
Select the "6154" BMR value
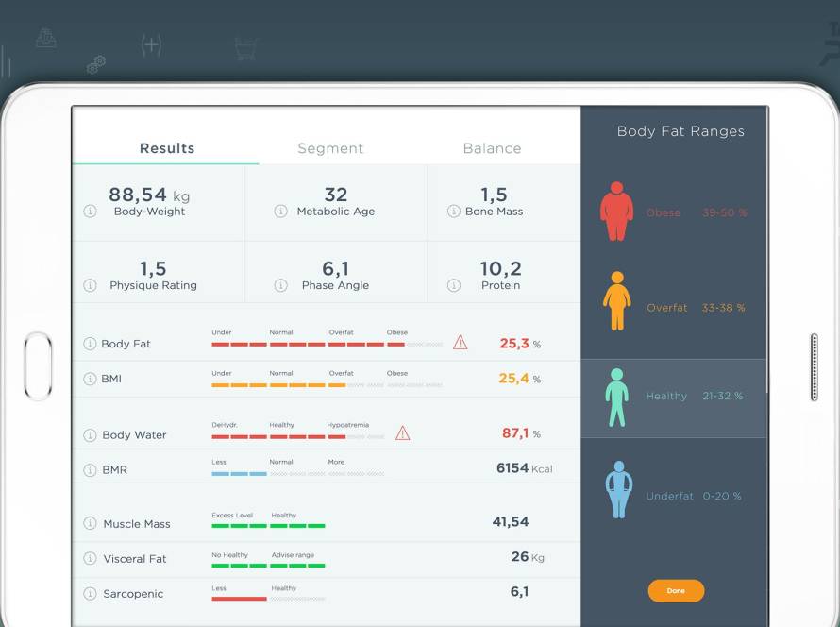(x=512, y=467)
